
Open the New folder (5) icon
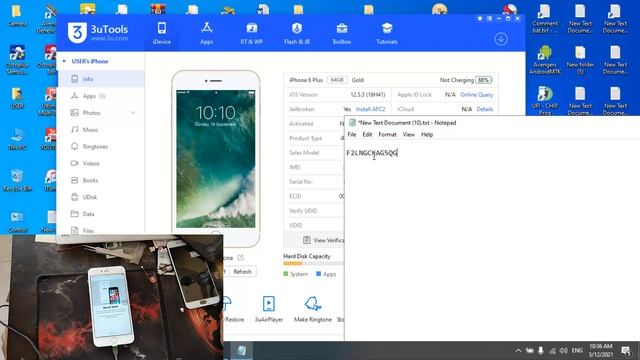click(x=580, y=60)
